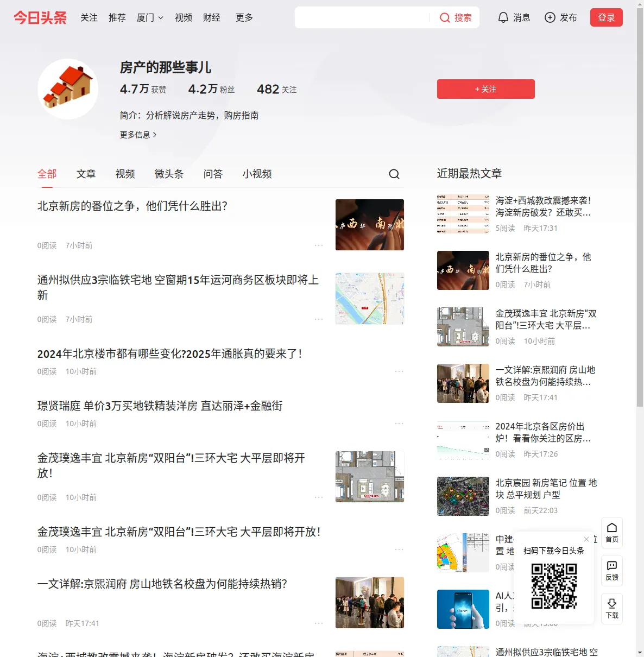Expand 更多信息 about the author
The image size is (644, 657).
pos(138,135)
